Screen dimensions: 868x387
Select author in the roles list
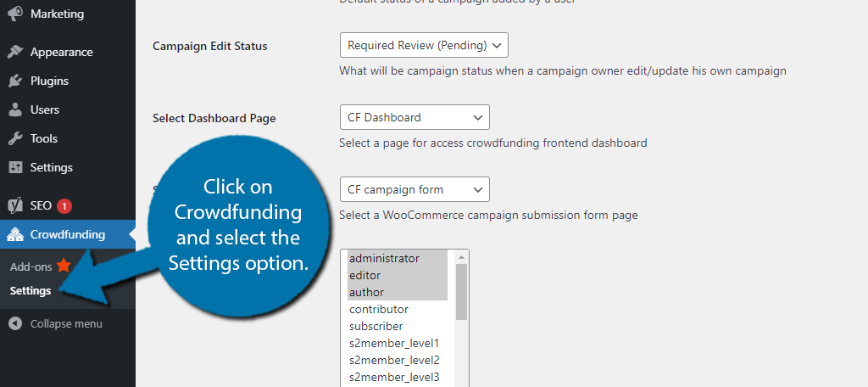[398, 292]
